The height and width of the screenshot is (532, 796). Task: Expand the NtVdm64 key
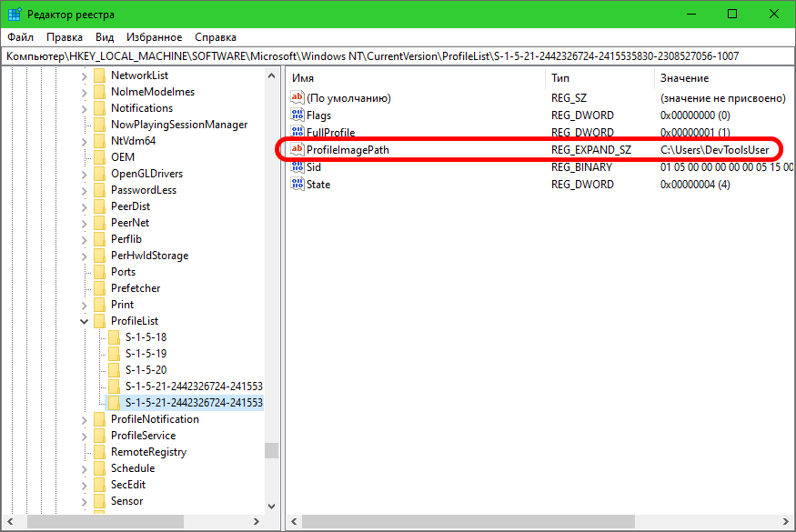pos(85,142)
